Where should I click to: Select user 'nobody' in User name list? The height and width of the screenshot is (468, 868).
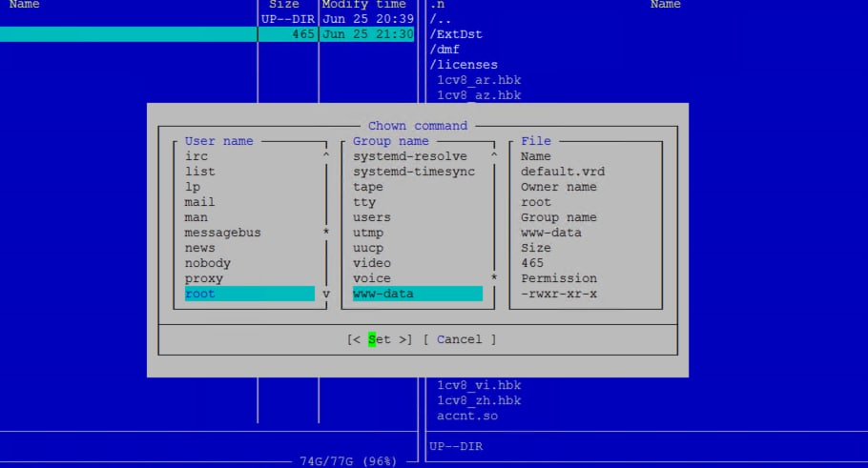pyautogui.click(x=208, y=263)
